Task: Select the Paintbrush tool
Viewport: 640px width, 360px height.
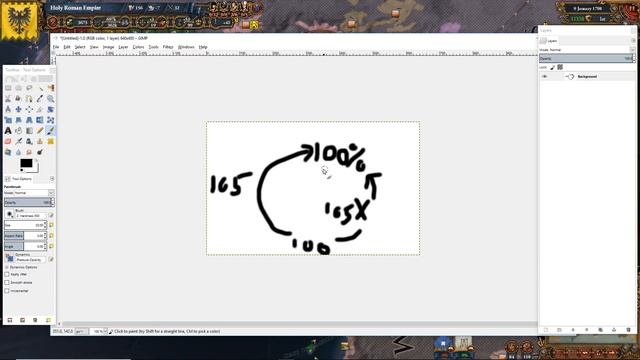Action: pos(51,131)
